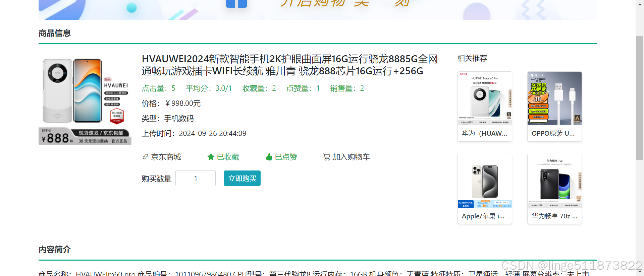Click the 立即购买 button

(x=242, y=178)
